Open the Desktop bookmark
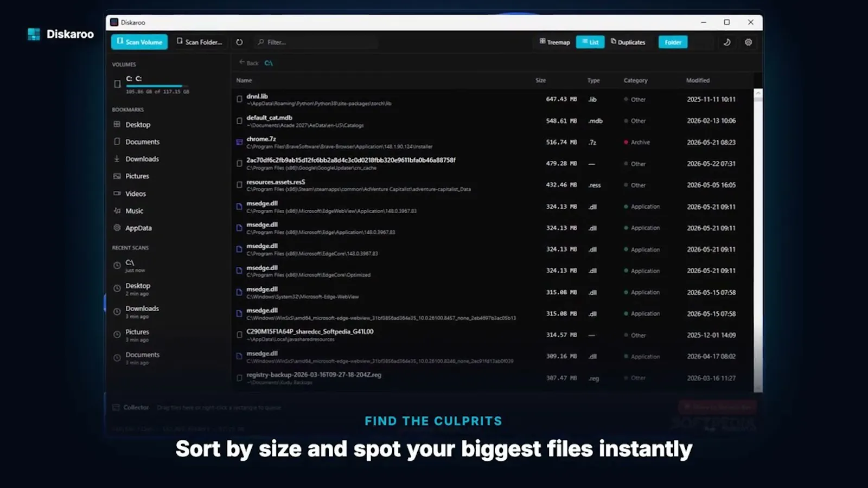 pyautogui.click(x=138, y=124)
